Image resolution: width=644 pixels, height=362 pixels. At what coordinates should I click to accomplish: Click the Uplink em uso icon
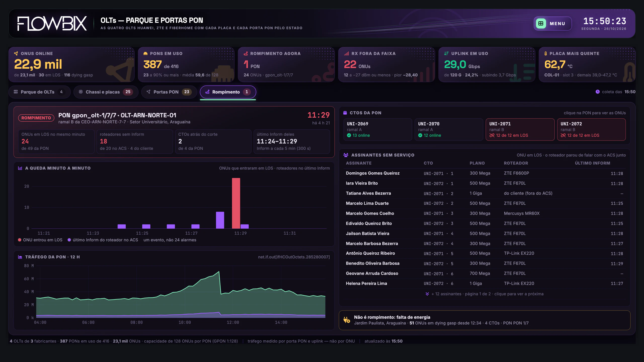pyautogui.click(x=446, y=54)
